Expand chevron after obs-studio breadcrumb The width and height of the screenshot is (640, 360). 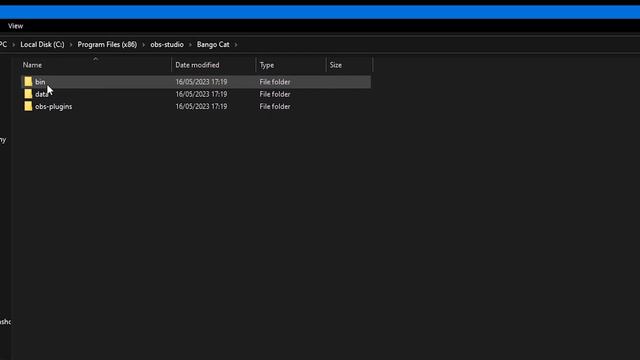tap(190, 44)
